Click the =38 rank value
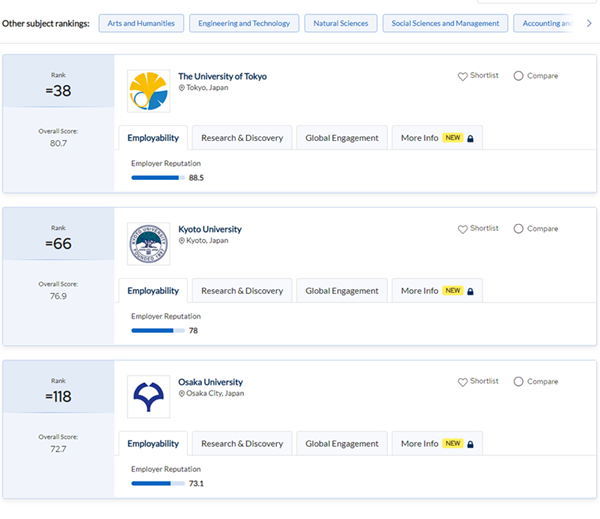This screenshot has height=519, width=600. click(58, 91)
